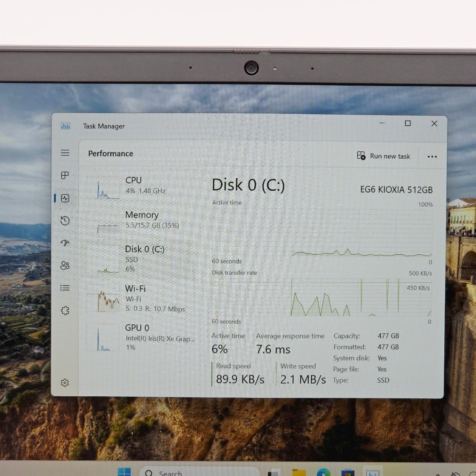Screen dimensions: 476x476
Task: Click the Disk active time graph
Action: (x=322, y=233)
